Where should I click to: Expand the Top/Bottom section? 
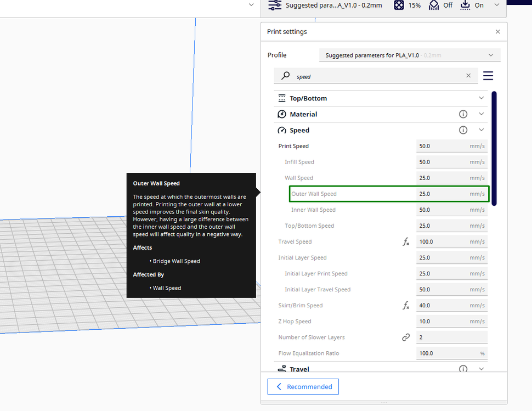481,98
